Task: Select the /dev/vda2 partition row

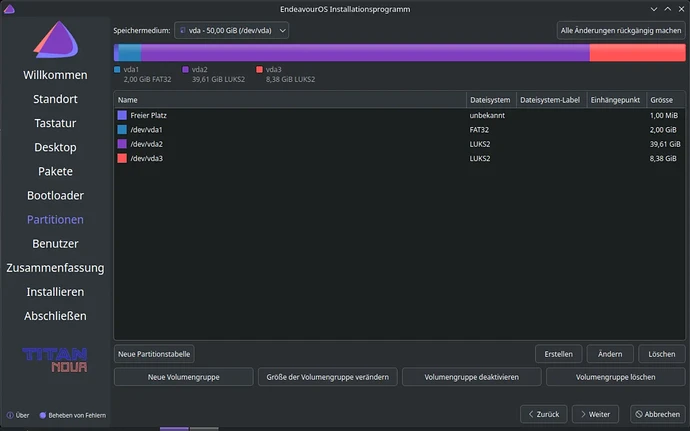Action: click(x=399, y=144)
